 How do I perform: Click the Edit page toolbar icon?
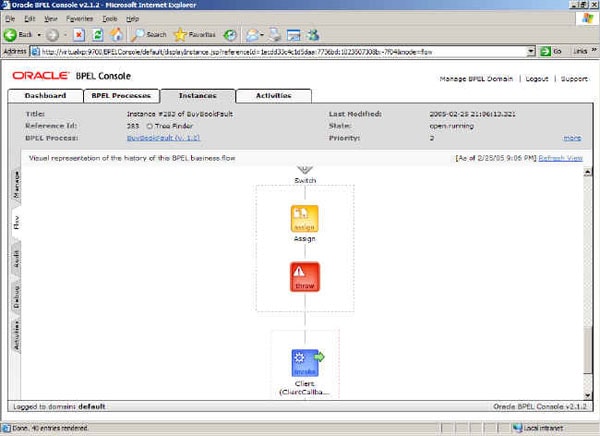294,35
